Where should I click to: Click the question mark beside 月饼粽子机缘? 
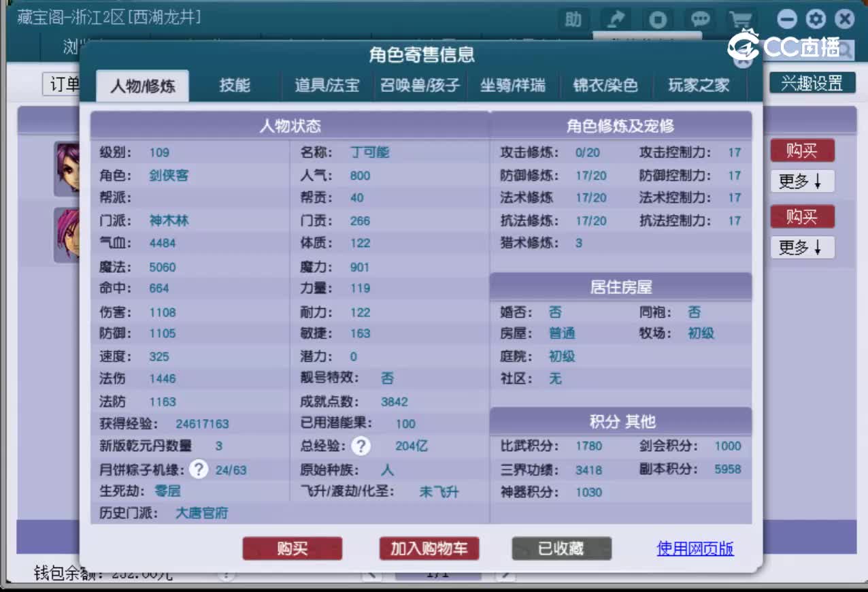(197, 469)
